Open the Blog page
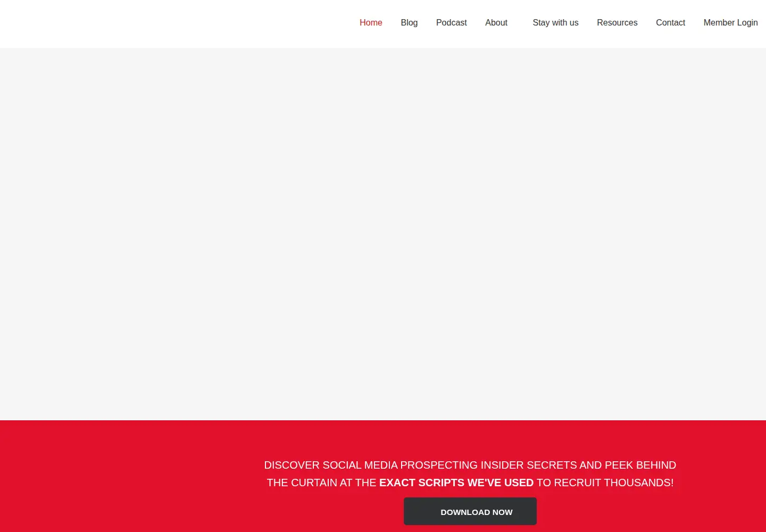 (409, 23)
